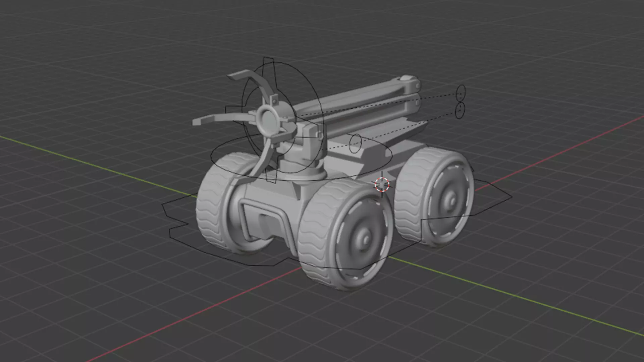Click the red-white 3D cursor crosshair
The height and width of the screenshot is (362, 644).
tap(382, 184)
